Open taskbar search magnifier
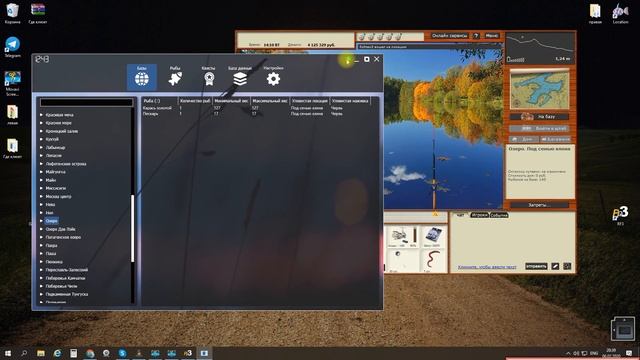The width and height of the screenshot is (640, 360). [x=24, y=353]
